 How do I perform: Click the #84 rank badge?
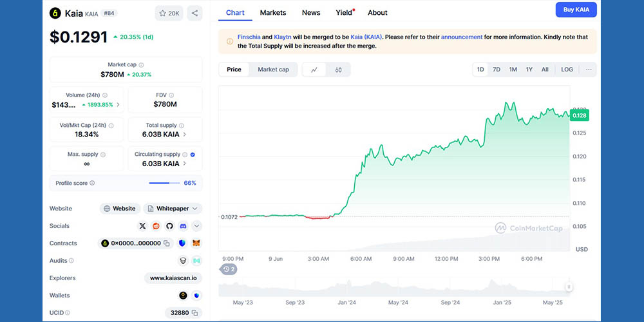tap(109, 13)
